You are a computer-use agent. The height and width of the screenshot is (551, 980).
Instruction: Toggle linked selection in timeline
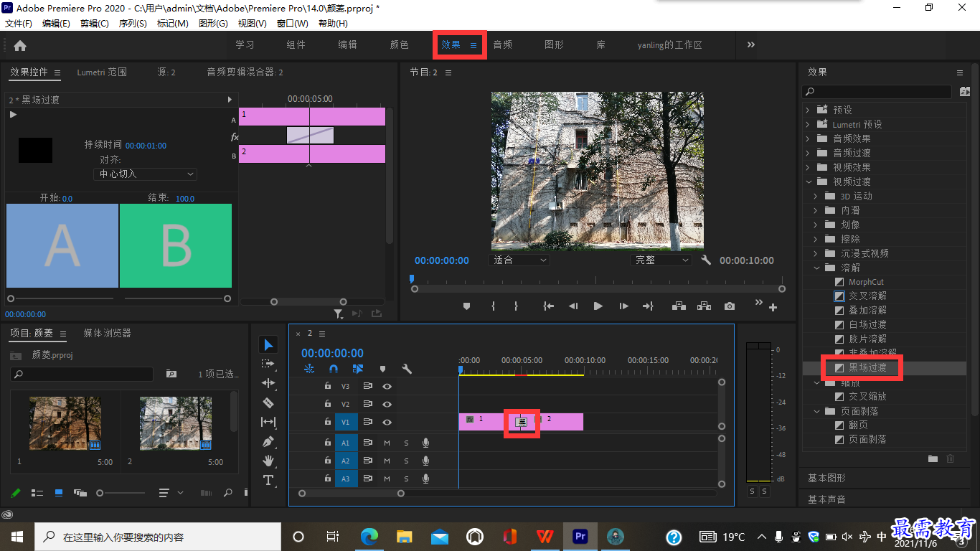pos(358,369)
